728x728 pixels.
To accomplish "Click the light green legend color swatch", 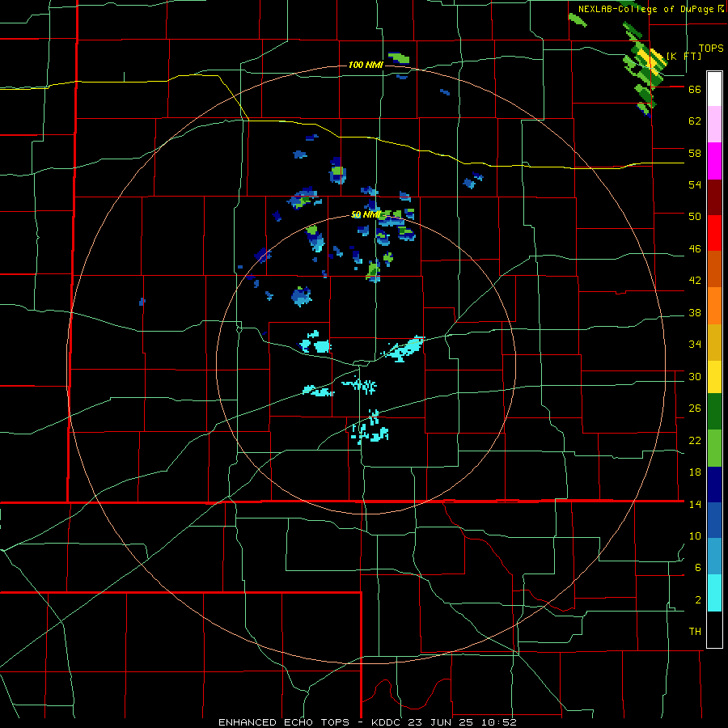I will tap(714, 448).
